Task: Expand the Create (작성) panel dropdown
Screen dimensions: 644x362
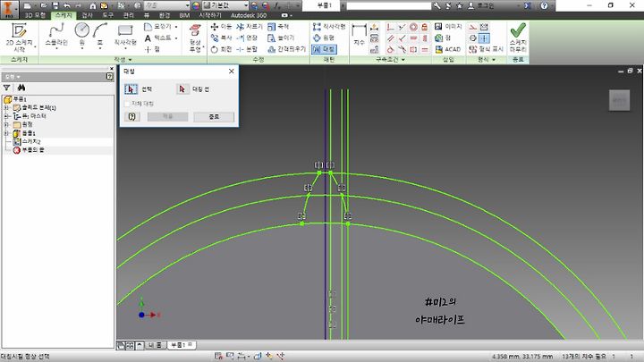Action: click(123, 60)
